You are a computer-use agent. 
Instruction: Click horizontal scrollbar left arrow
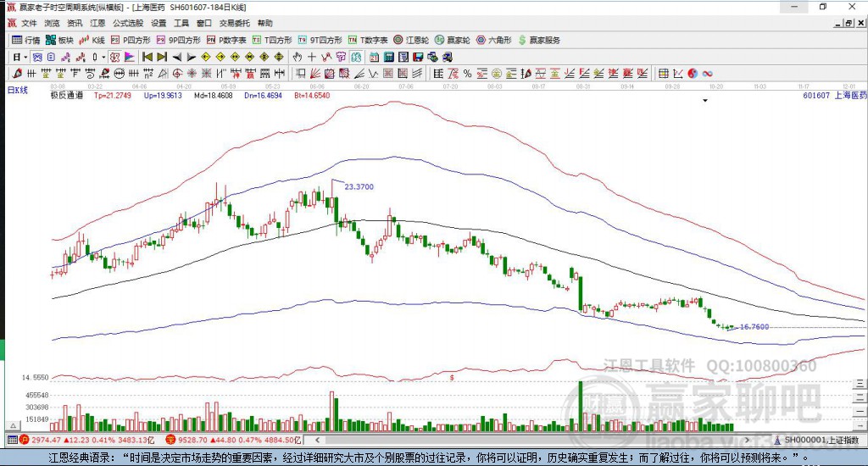tap(318, 440)
